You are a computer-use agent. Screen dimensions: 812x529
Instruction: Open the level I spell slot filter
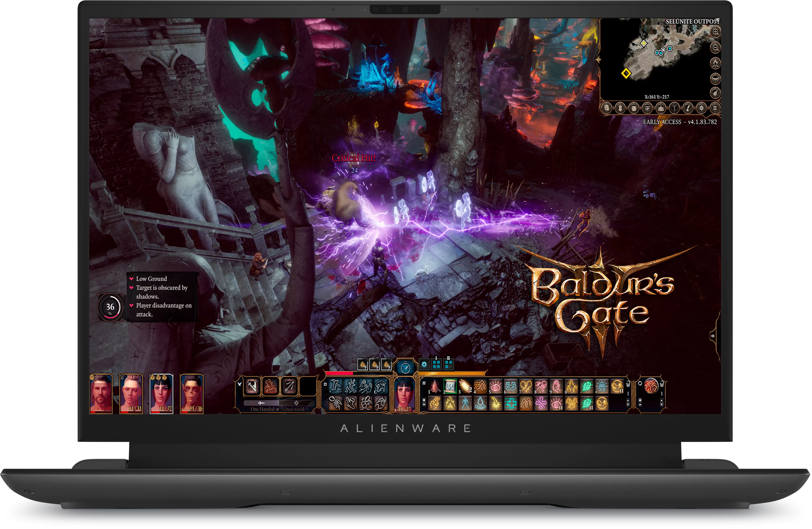pos(436,364)
